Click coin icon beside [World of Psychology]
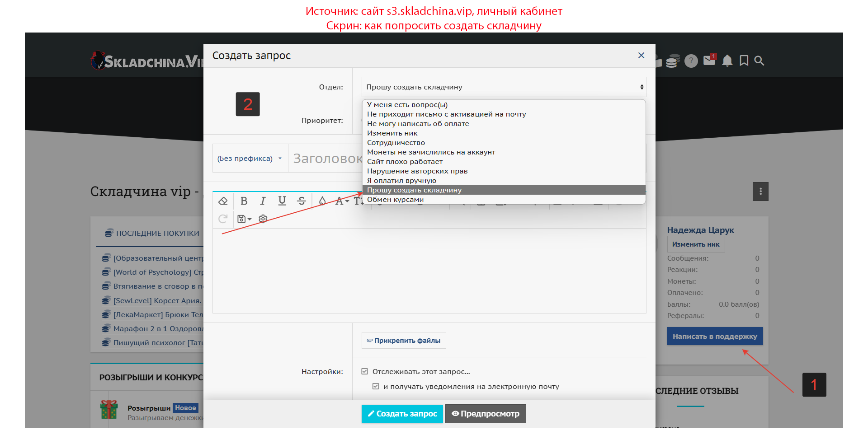 click(x=106, y=272)
